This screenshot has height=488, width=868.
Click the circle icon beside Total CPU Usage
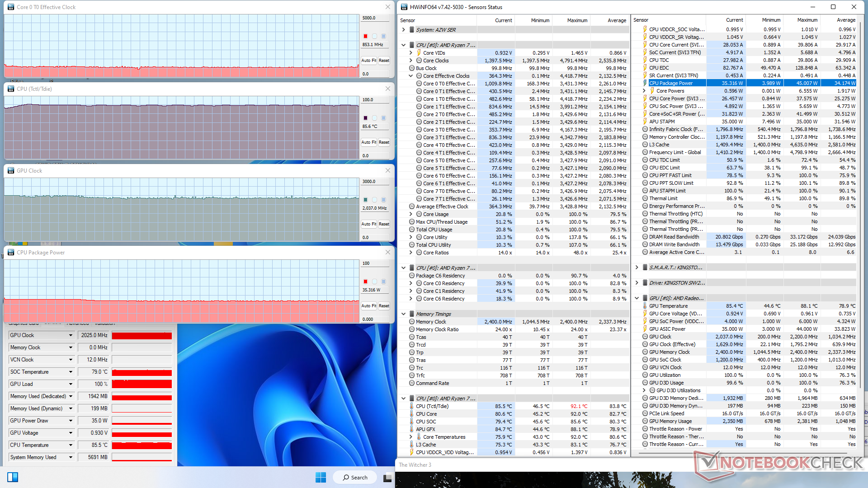click(x=412, y=230)
